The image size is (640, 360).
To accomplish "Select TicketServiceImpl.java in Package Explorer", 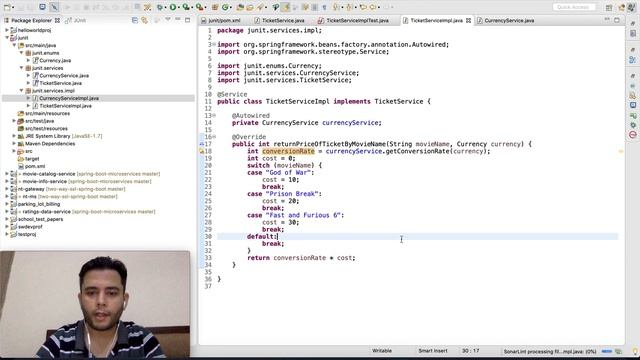I will point(65,106).
